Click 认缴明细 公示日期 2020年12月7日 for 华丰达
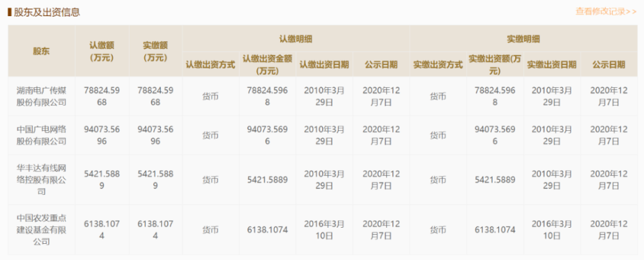The height and width of the screenshot is (260, 644). [381, 180]
